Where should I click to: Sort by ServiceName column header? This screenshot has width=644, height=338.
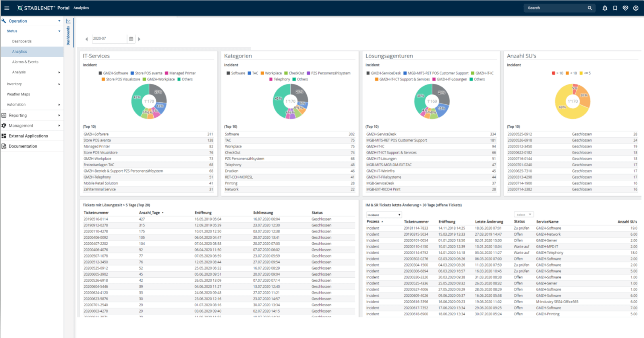pos(547,222)
